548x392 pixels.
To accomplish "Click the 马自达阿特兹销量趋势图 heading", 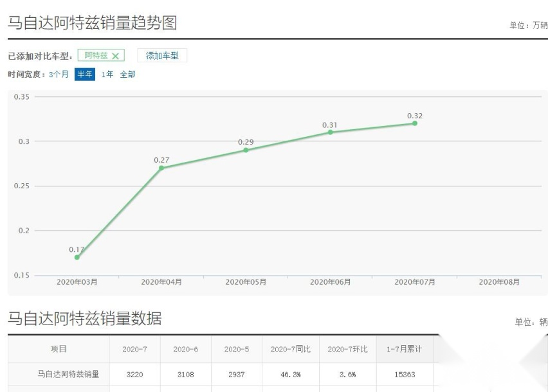I will 92,23.
